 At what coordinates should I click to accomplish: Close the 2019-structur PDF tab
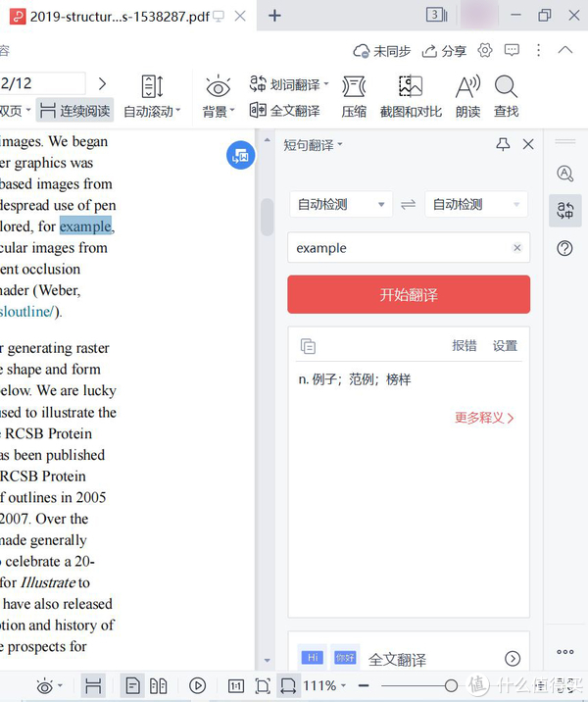[240, 16]
